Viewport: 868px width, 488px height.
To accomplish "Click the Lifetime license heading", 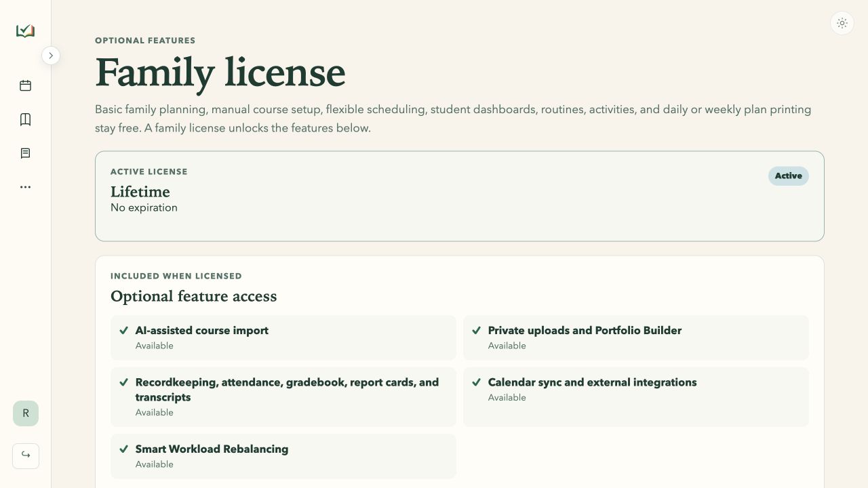I will pyautogui.click(x=140, y=192).
